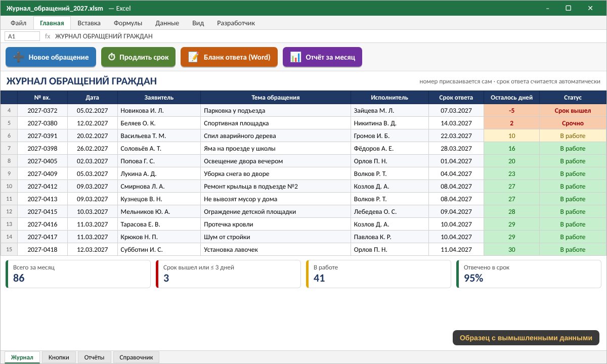This screenshot has width=607, height=364.
Task: Click deadline cell 01.04.2027
Action: coord(456,161)
